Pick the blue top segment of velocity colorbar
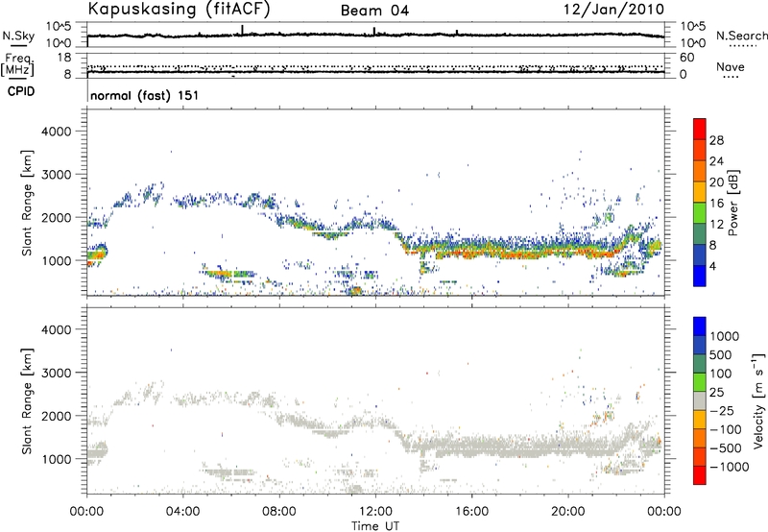The image size is (768, 532). [x=700, y=326]
